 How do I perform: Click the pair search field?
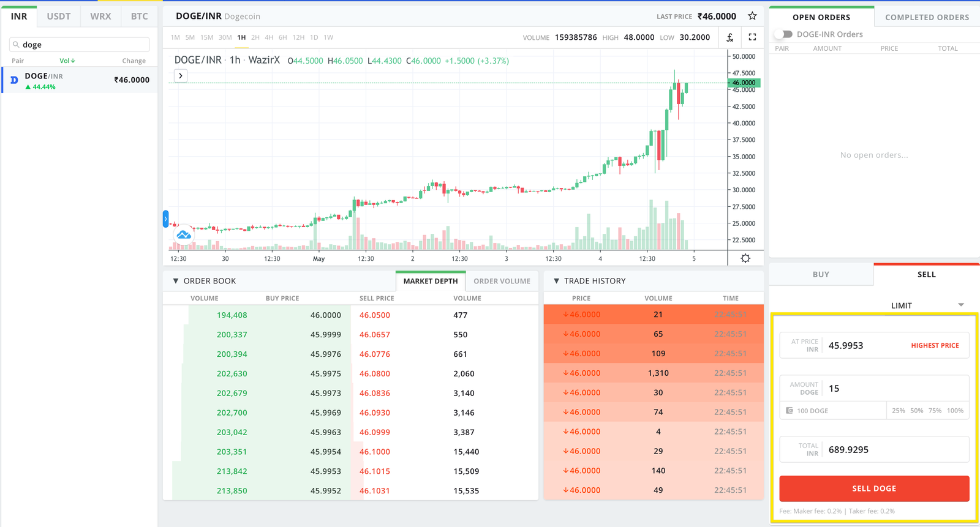tap(80, 45)
